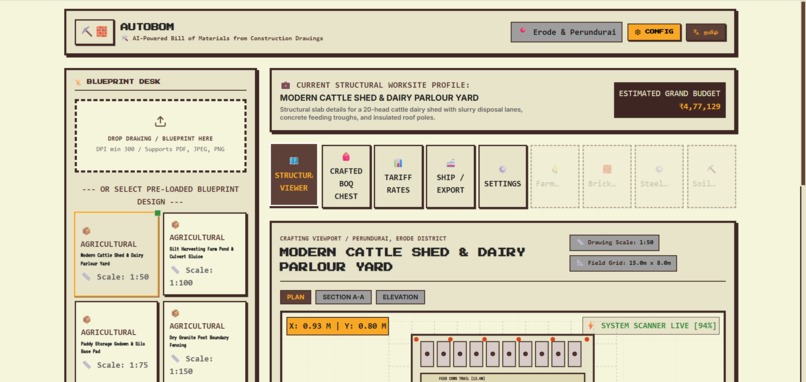Click the brick icon on Brick… slot

607,169
